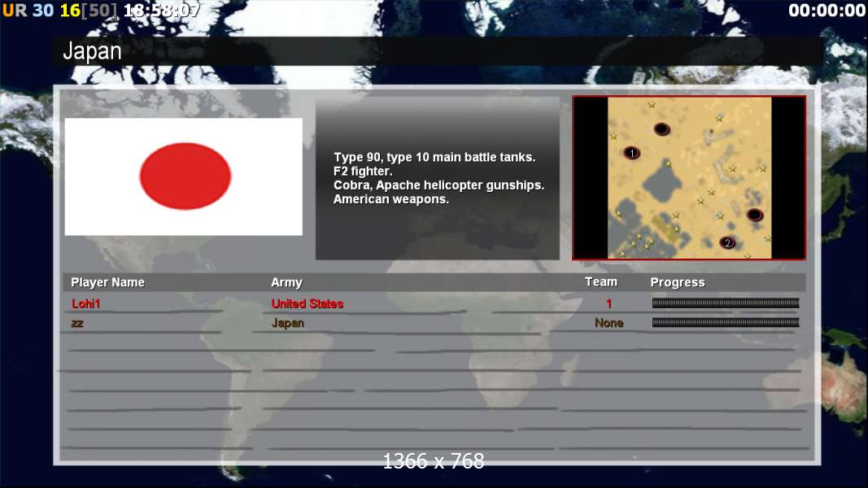Screen dimensions: 868x488
Task: Click the Team column header
Action: click(x=600, y=281)
